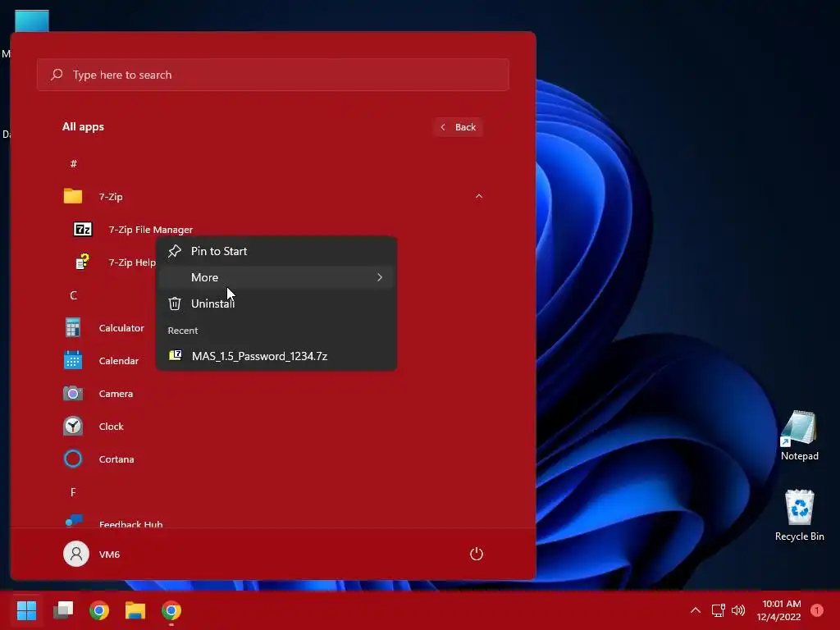Click the Calendar label
Screen dimensions: 840x630
pos(119,361)
